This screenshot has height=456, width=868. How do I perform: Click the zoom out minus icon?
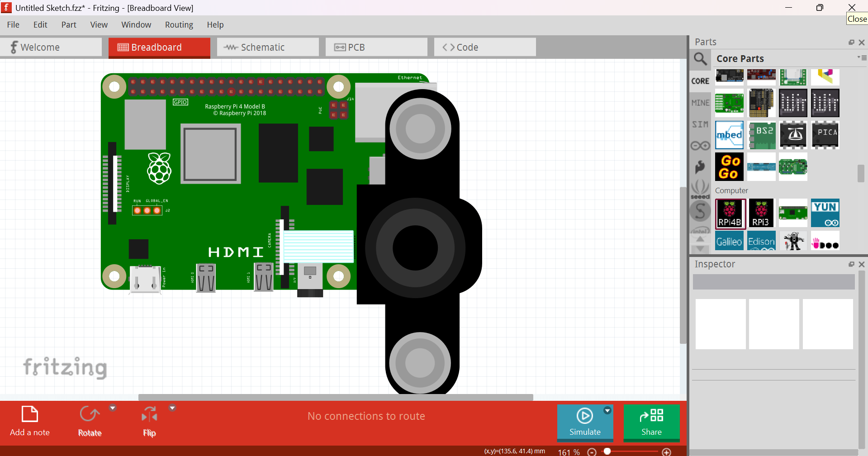coord(592,452)
